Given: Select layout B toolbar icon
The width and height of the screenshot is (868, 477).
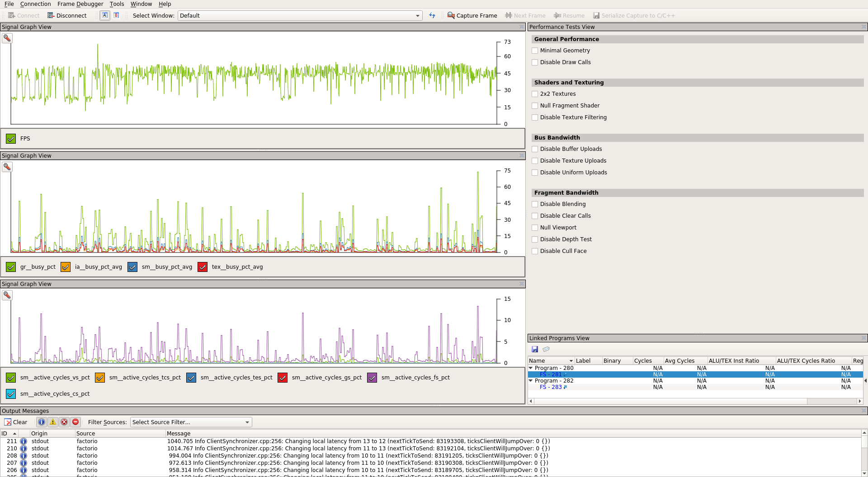Looking at the screenshot, I should point(116,15).
